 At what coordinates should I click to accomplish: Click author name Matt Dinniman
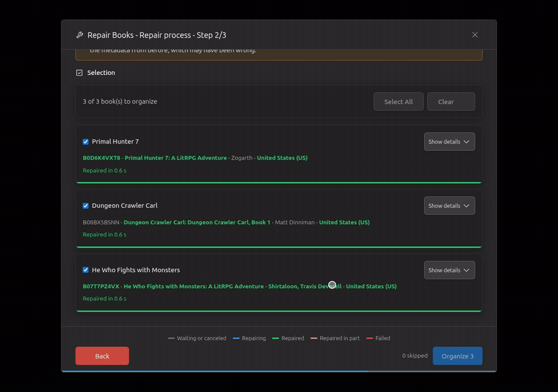tap(295, 222)
